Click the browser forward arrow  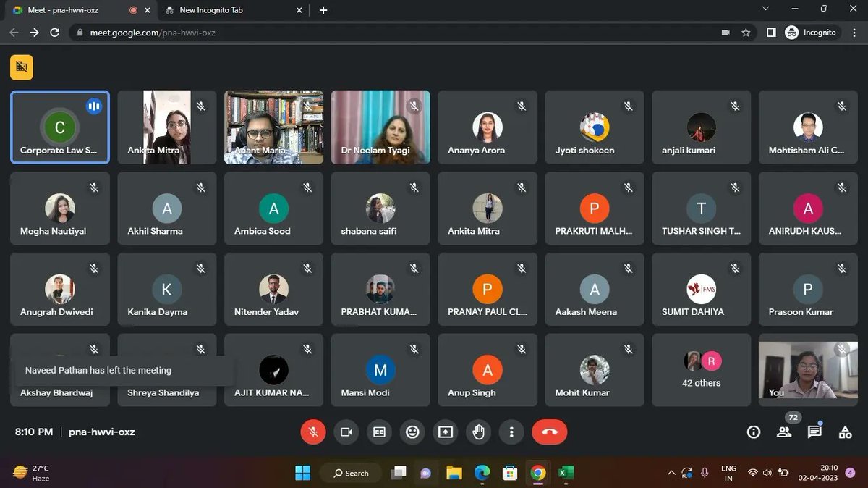point(34,33)
